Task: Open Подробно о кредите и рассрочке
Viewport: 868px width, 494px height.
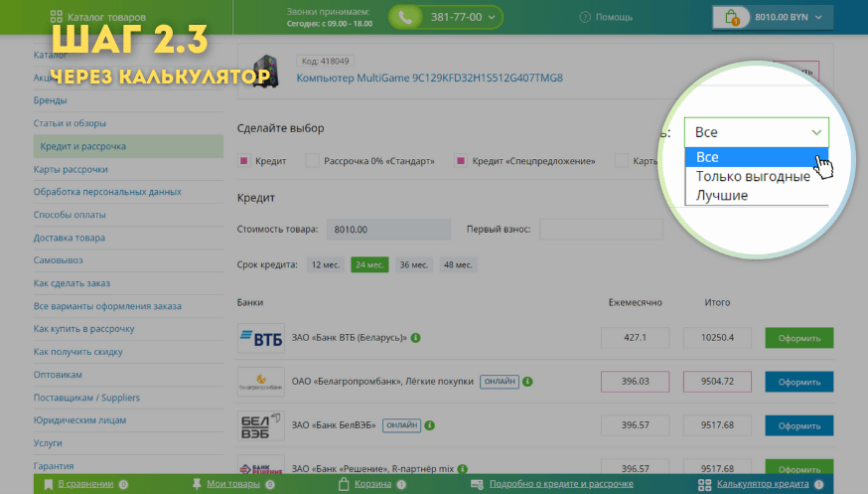Action: click(x=561, y=484)
